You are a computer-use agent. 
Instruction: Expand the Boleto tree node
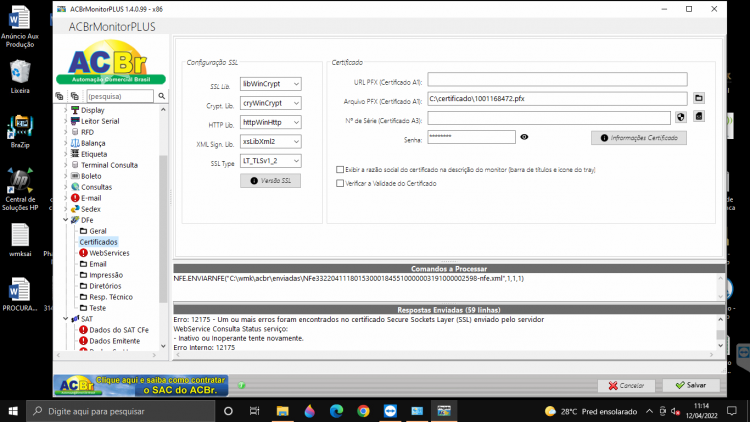66,176
